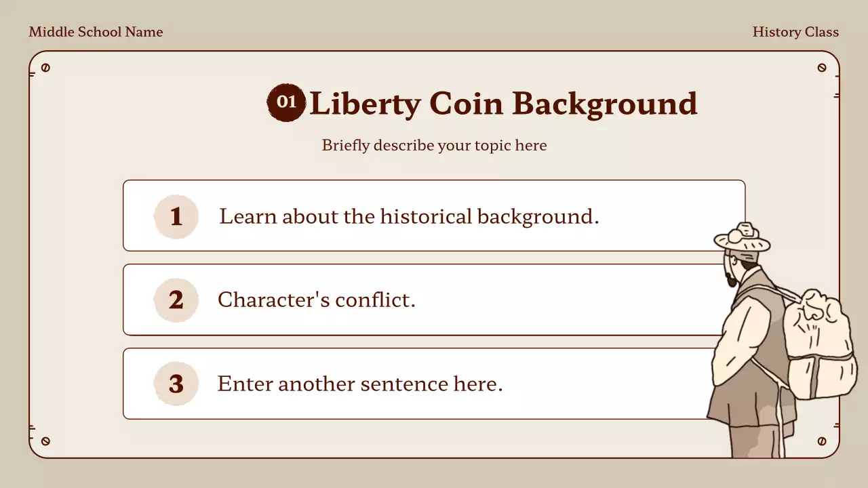Screen dimensions: 868x488
Task: Select the 'History Class' header text
Action: pos(795,32)
